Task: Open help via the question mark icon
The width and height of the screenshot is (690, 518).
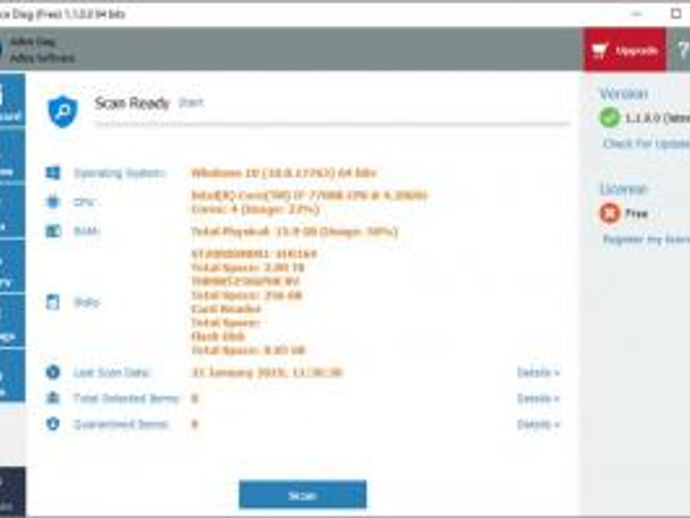Action: 683,51
